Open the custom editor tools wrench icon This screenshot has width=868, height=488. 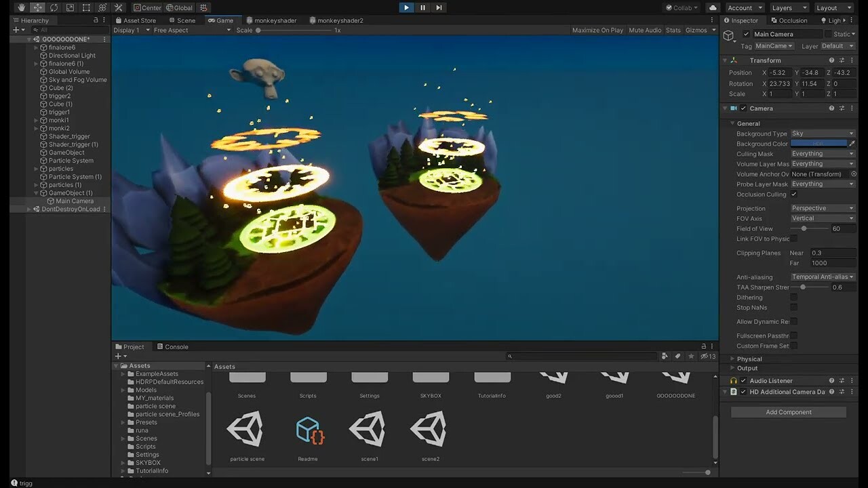point(119,7)
